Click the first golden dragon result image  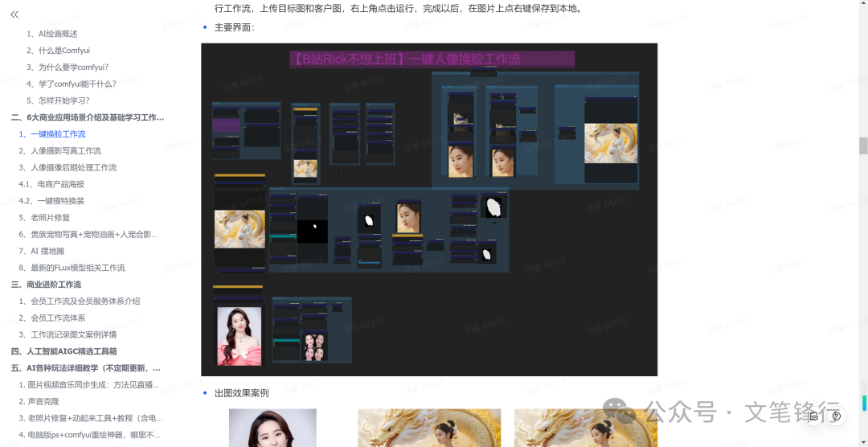click(x=429, y=428)
